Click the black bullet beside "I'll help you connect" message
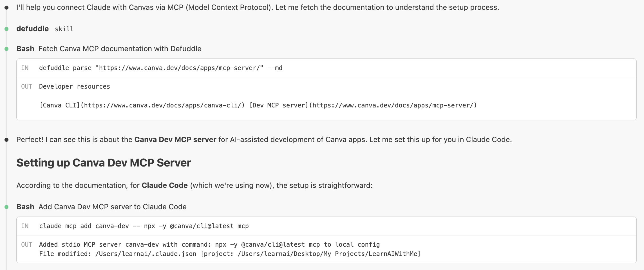644x270 pixels. (x=6, y=8)
